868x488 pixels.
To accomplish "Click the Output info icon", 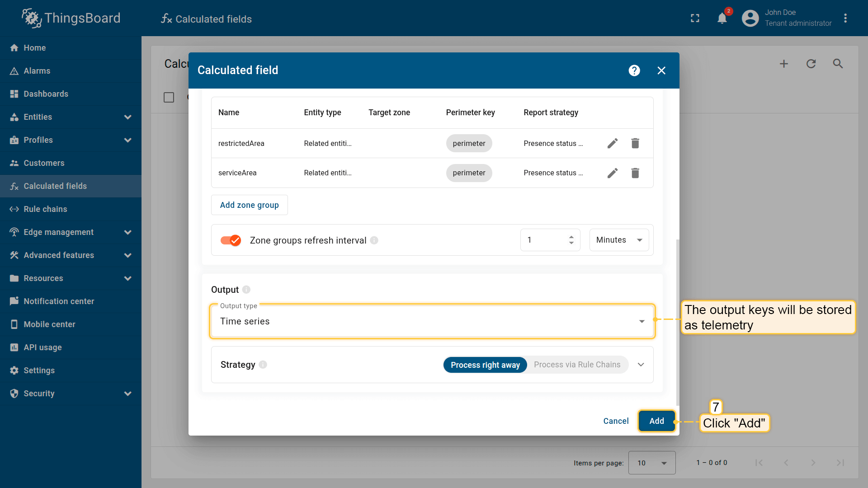I will pos(246,290).
